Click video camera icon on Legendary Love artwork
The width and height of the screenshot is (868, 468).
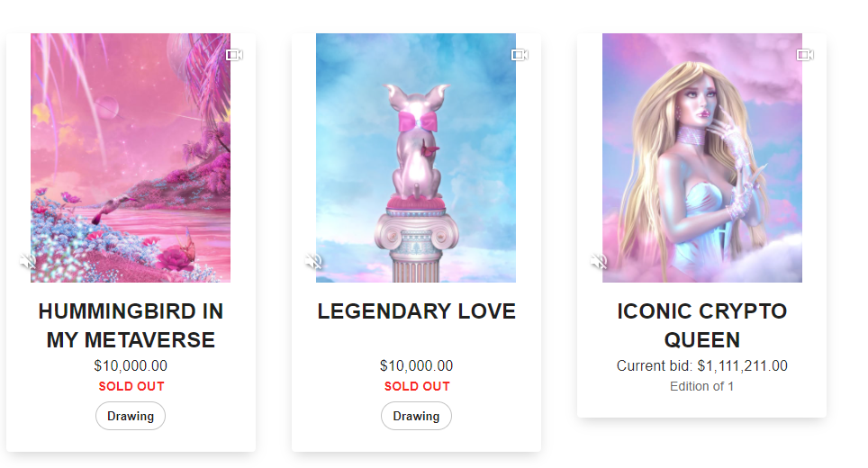520,55
